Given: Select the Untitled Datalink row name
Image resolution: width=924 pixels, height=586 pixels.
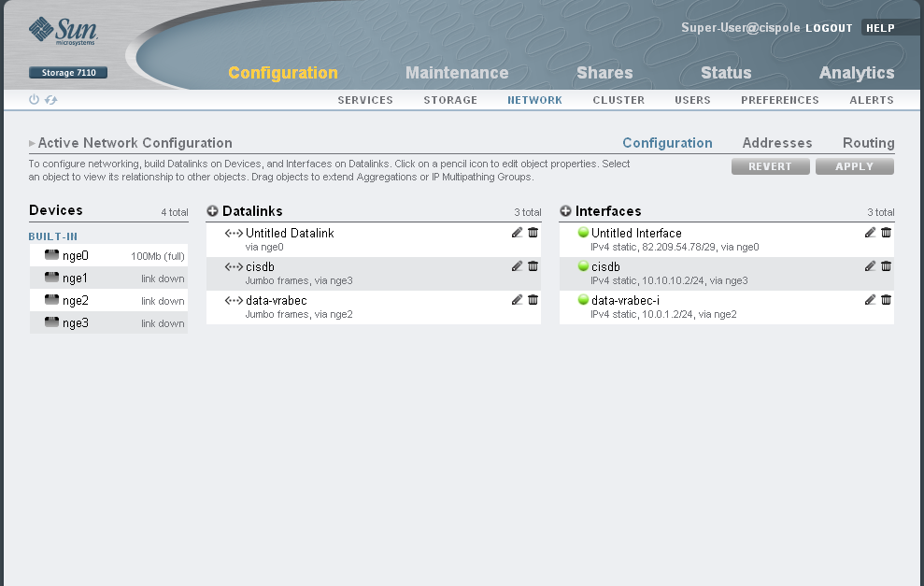Looking at the screenshot, I should point(290,233).
